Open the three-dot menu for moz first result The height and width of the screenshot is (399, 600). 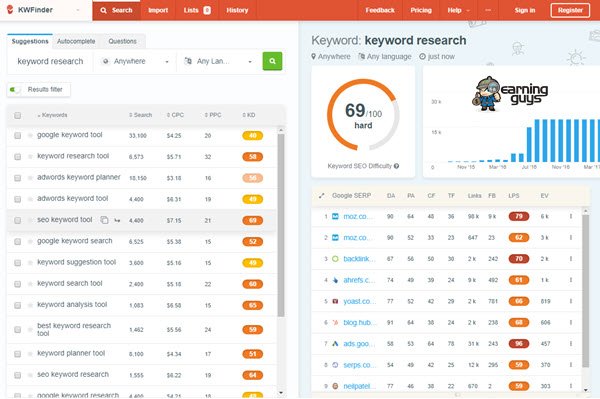click(x=571, y=217)
